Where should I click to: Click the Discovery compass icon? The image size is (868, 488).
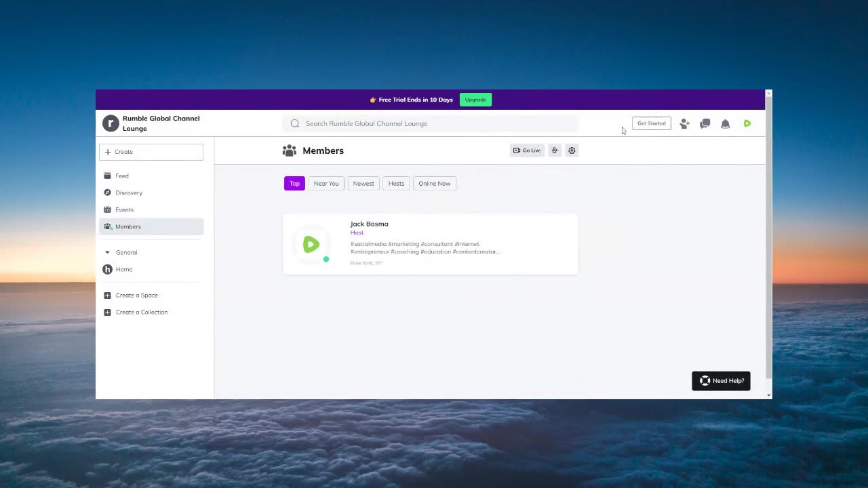tap(107, 192)
